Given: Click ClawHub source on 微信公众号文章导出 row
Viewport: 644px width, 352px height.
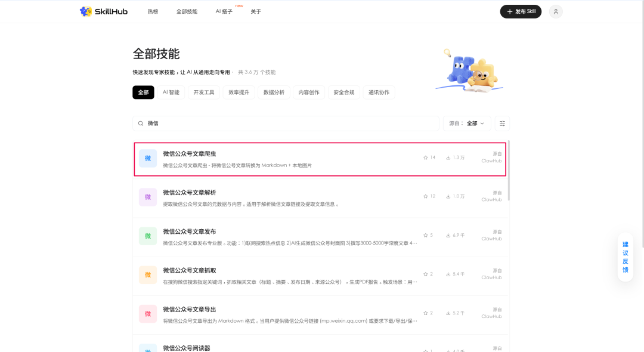Looking at the screenshot, I should pos(491,317).
